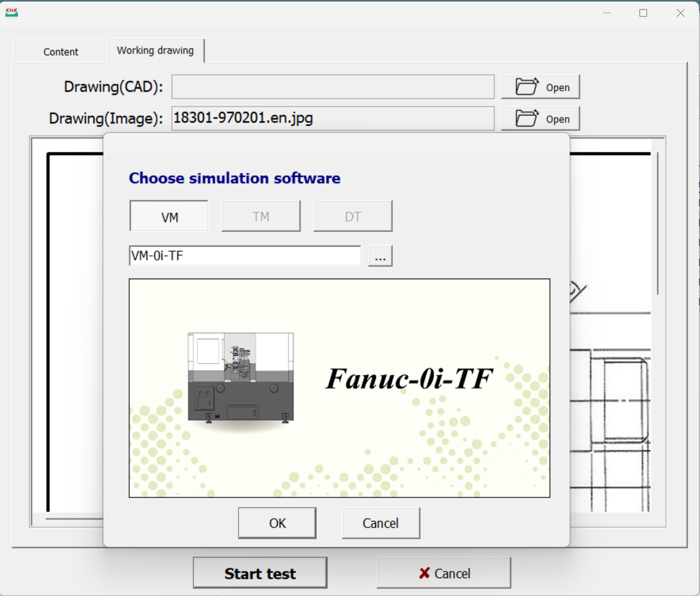Viewport: 700px width, 596px height.
Task: Click the drawing preview vertical scrollbar
Action: click(658, 223)
